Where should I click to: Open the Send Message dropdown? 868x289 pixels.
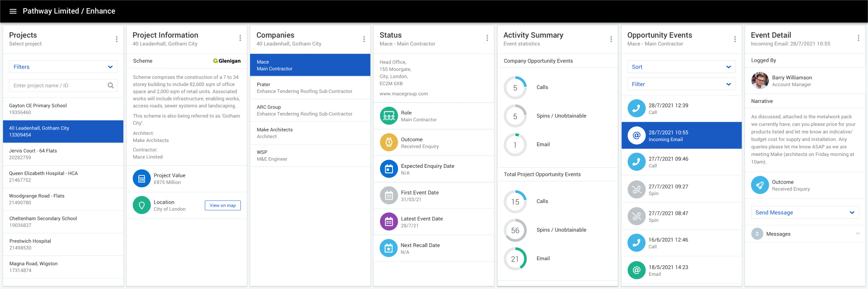coord(805,213)
